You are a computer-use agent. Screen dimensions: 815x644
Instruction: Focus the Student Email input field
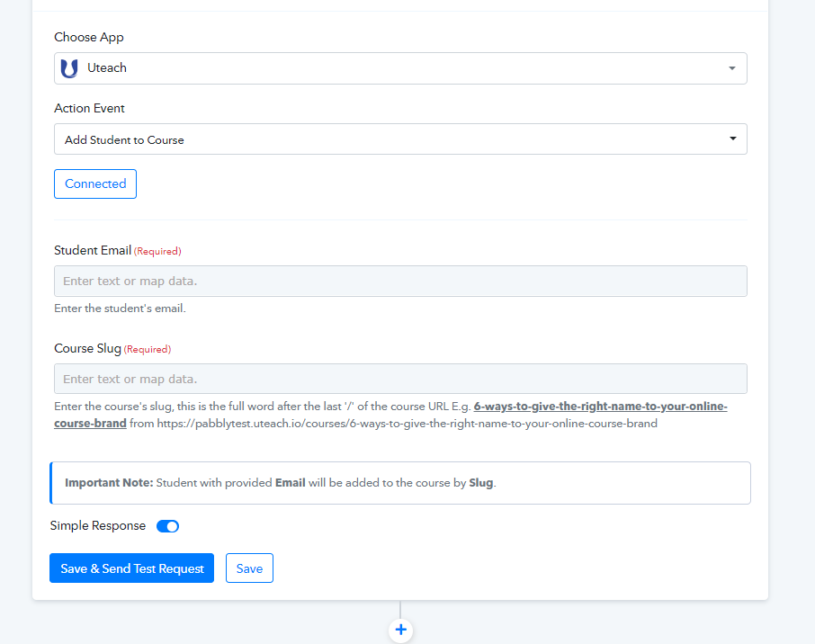click(x=400, y=282)
